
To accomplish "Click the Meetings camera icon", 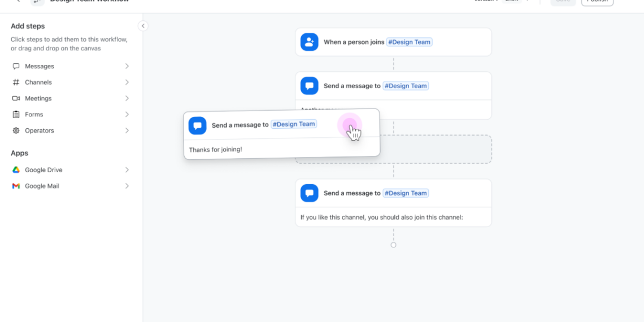I will click(x=16, y=98).
